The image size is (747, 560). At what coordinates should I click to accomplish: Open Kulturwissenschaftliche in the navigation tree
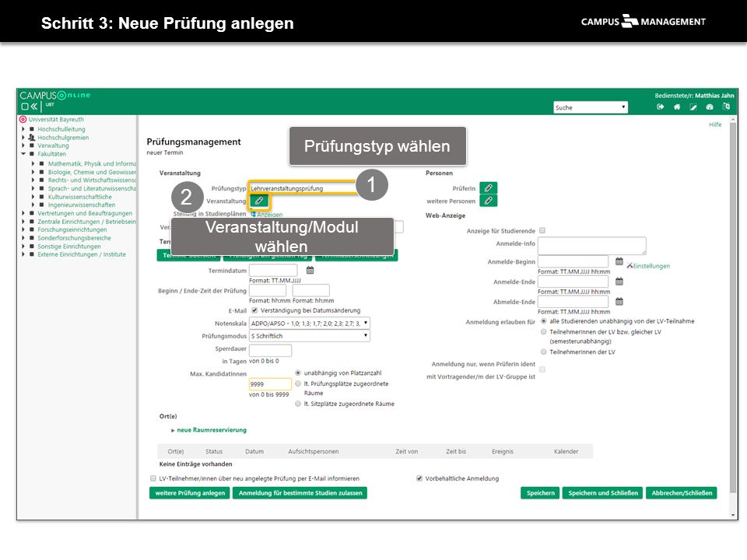(x=80, y=197)
